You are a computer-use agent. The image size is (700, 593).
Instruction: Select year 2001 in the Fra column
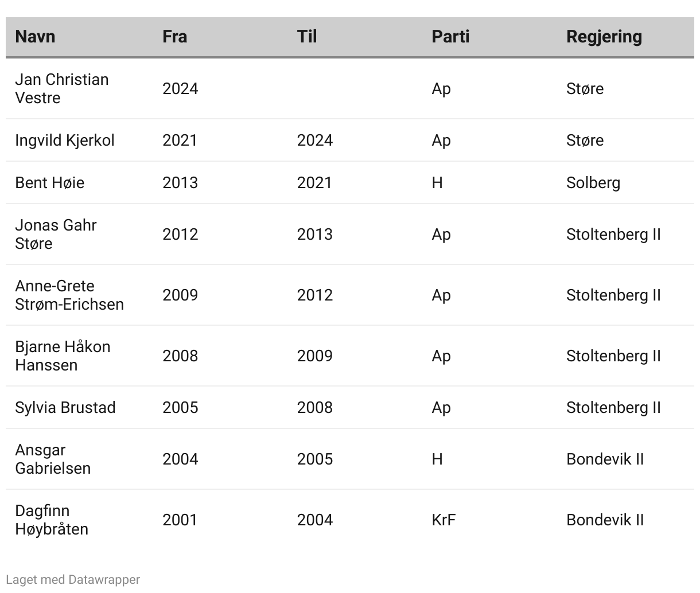tap(180, 520)
